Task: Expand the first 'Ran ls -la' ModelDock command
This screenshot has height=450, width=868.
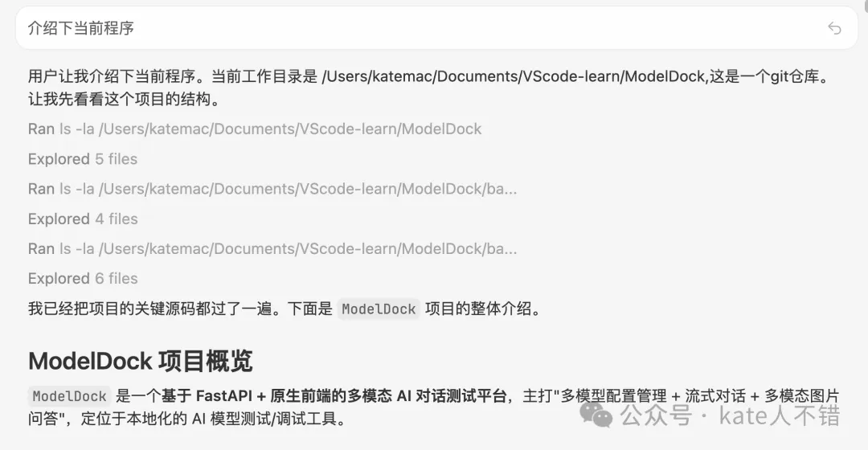Action: click(255, 129)
